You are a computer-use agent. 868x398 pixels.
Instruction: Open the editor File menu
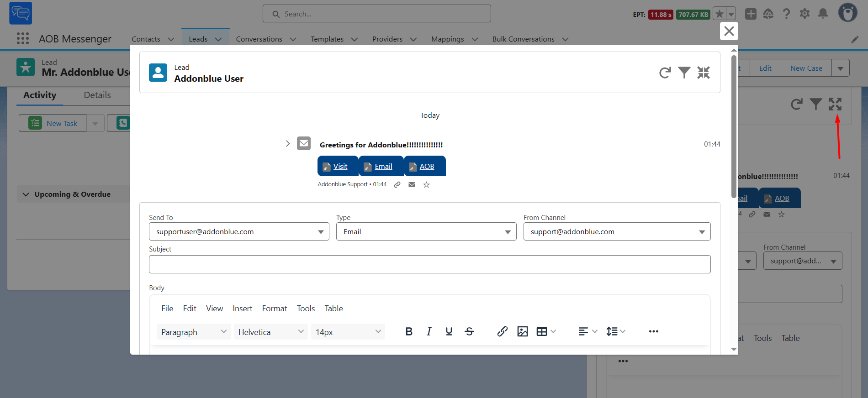pos(167,309)
